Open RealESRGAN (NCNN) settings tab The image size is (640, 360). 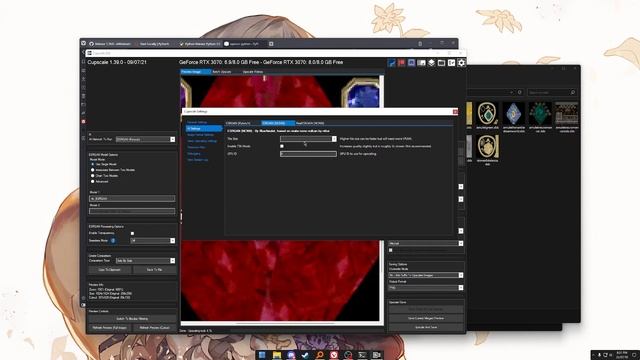click(x=310, y=123)
